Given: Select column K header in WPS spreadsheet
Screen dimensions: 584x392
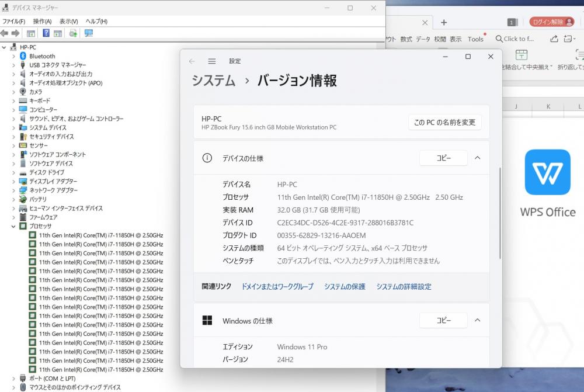Looking at the screenshot, I should coord(548,106).
